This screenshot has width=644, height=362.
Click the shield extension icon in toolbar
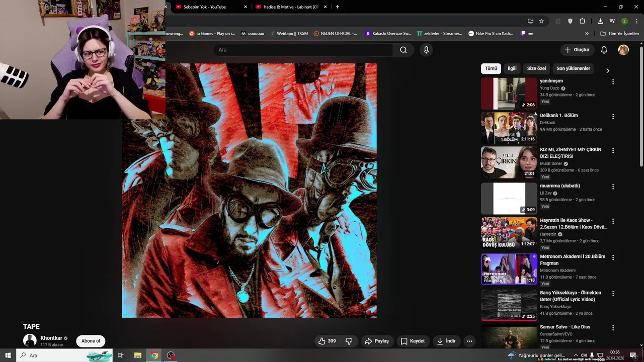click(x=570, y=21)
